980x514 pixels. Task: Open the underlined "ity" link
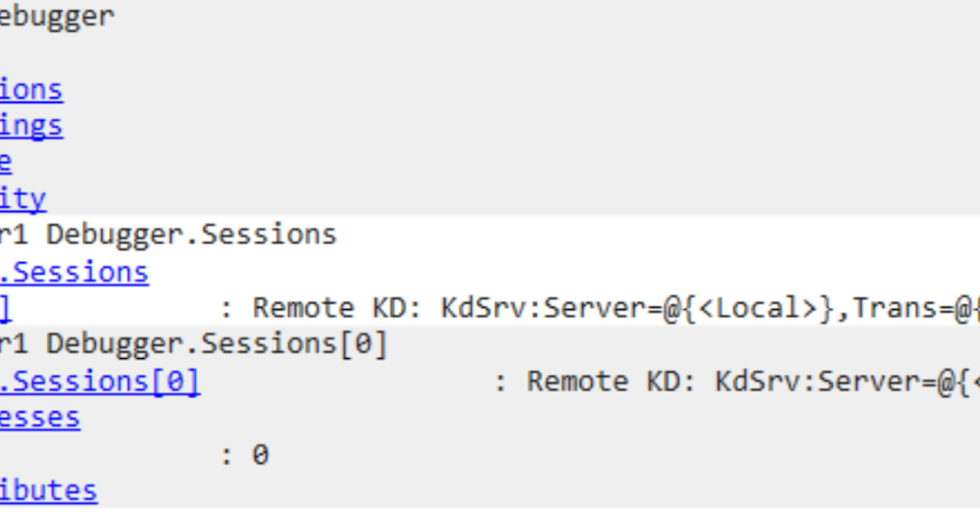click(x=23, y=198)
